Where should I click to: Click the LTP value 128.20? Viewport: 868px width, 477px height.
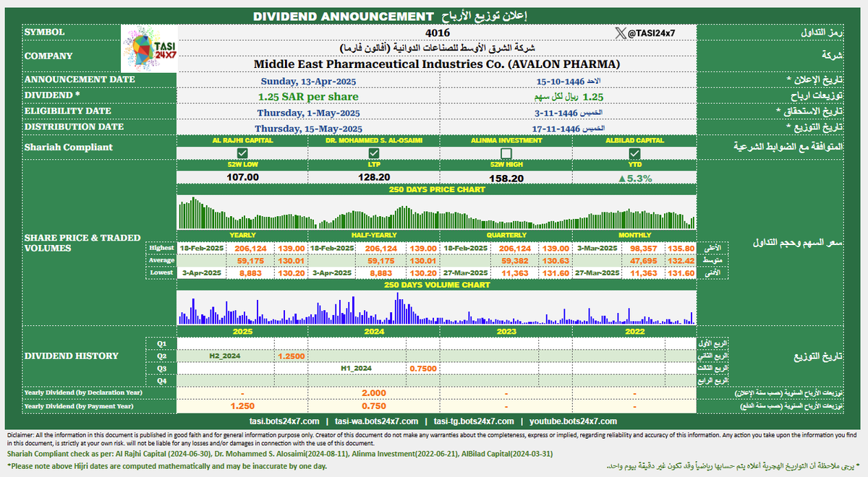(x=374, y=178)
